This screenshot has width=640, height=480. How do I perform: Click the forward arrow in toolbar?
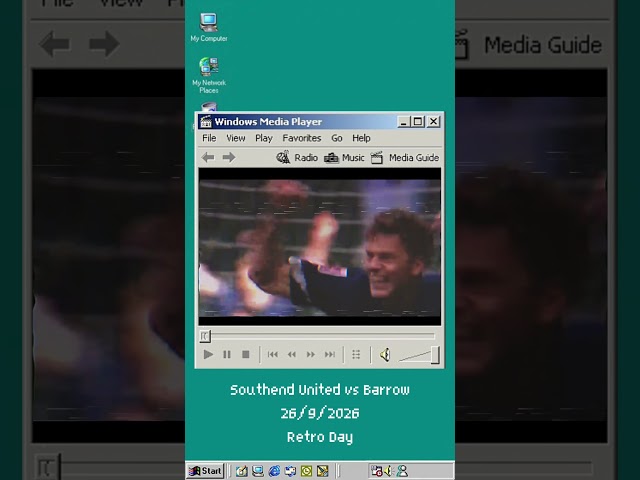tap(229, 157)
